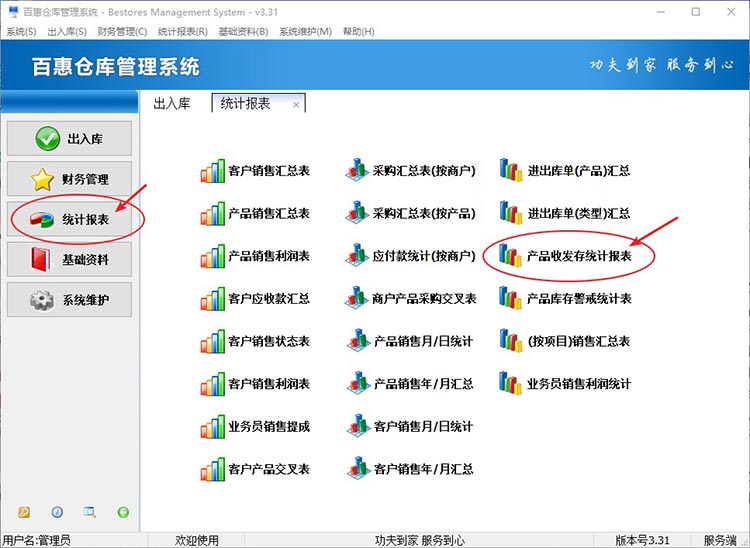The height and width of the screenshot is (548, 750).
Task: Open the 进出库单(产品)汇总 report icon
Action: coord(510,170)
